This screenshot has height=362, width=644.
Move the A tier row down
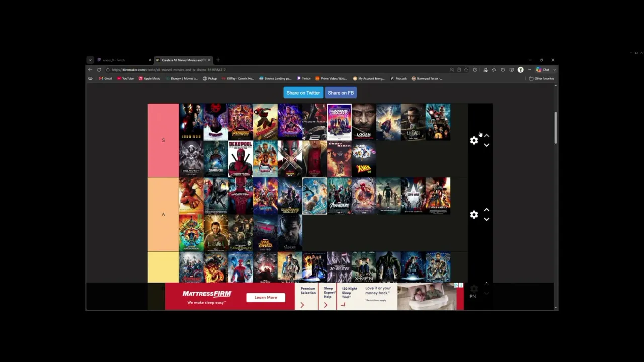click(486, 219)
